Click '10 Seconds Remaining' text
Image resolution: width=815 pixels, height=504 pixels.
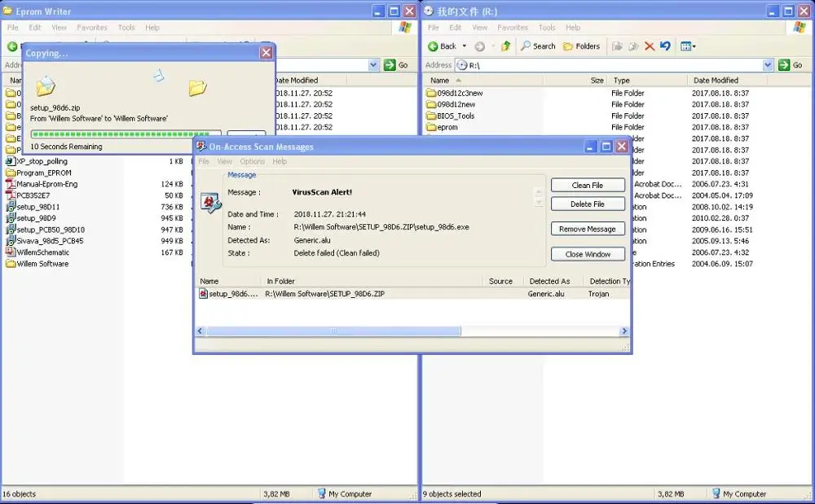[66, 147]
